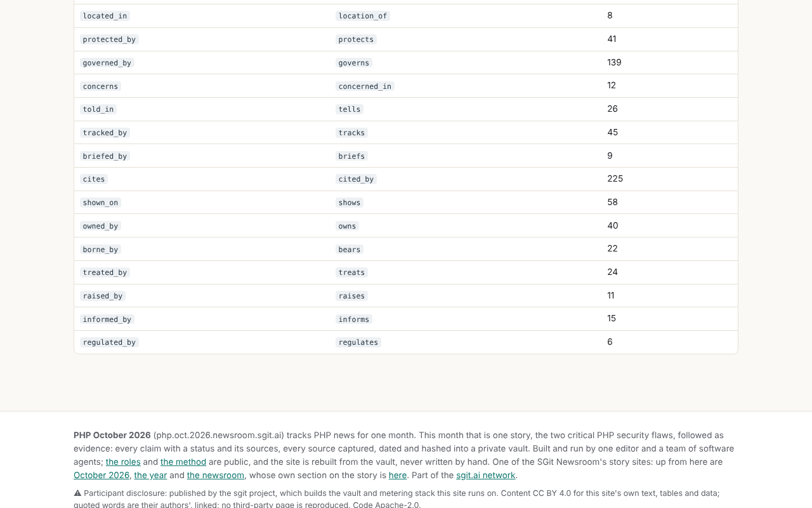The image size is (812, 508).
Task: Click the treated_by cell
Action: point(105,272)
